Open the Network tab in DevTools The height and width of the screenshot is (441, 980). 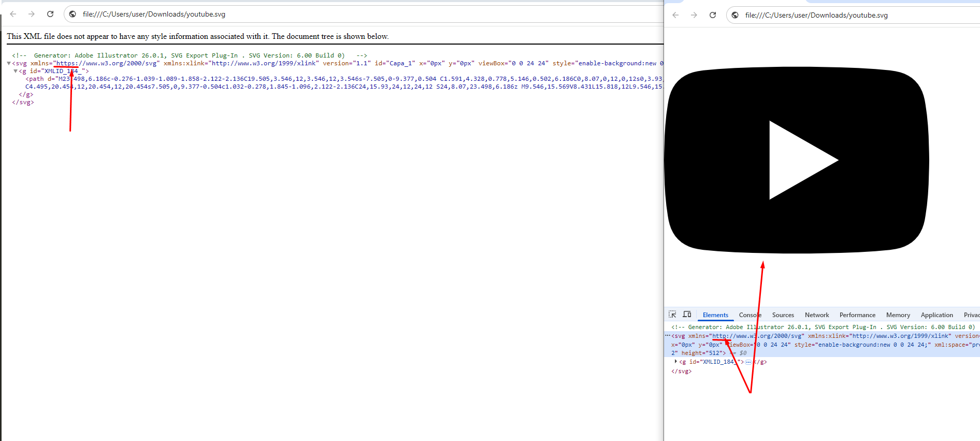817,315
